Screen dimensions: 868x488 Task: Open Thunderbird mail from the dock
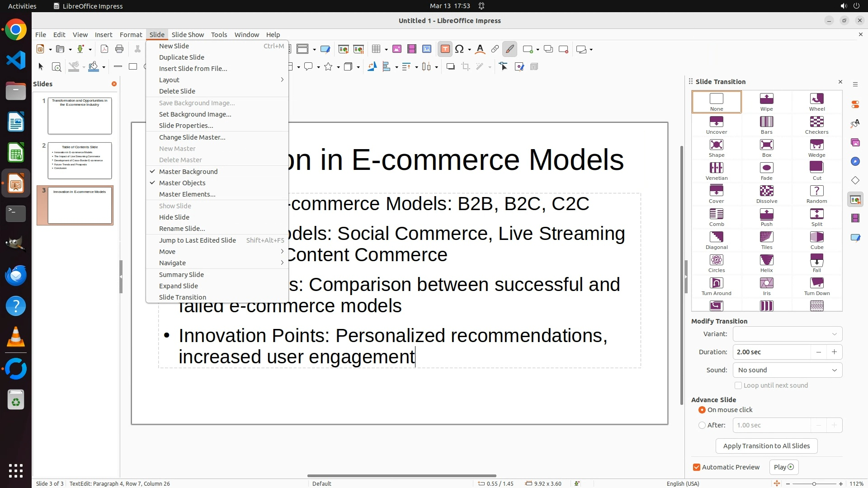tap(16, 276)
